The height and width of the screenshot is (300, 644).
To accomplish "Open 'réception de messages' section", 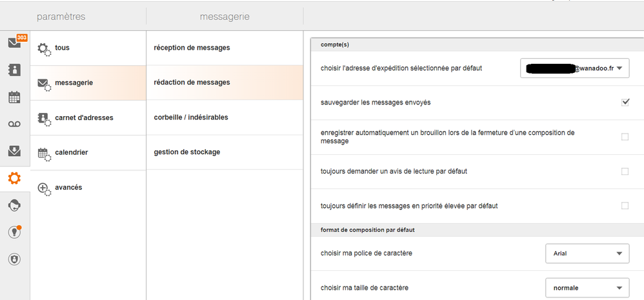I will [225, 48].
